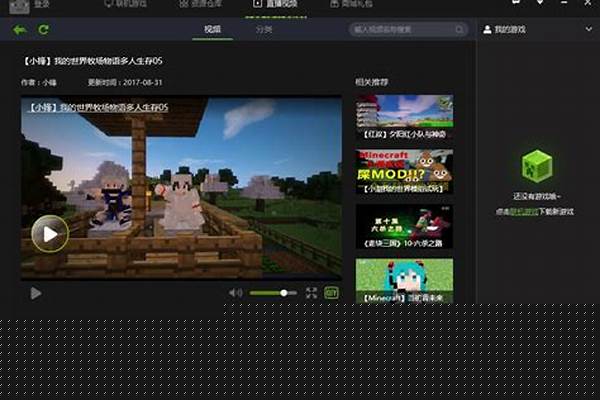Select the 分类 sub-tab

coord(264,29)
